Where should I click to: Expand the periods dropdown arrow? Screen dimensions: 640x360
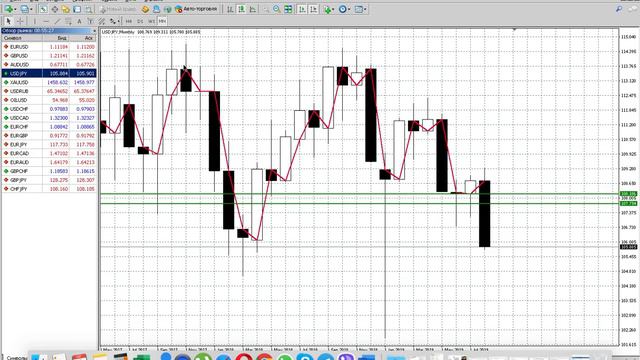349,9
